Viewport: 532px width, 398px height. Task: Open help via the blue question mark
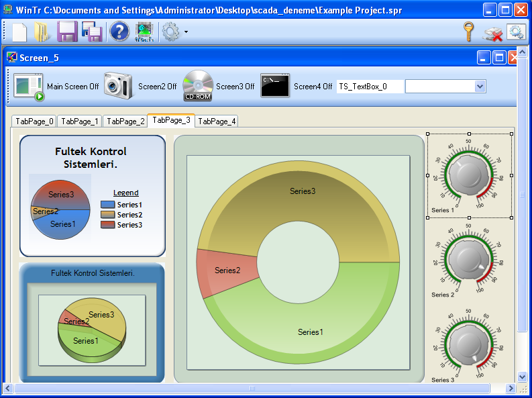pos(119,32)
